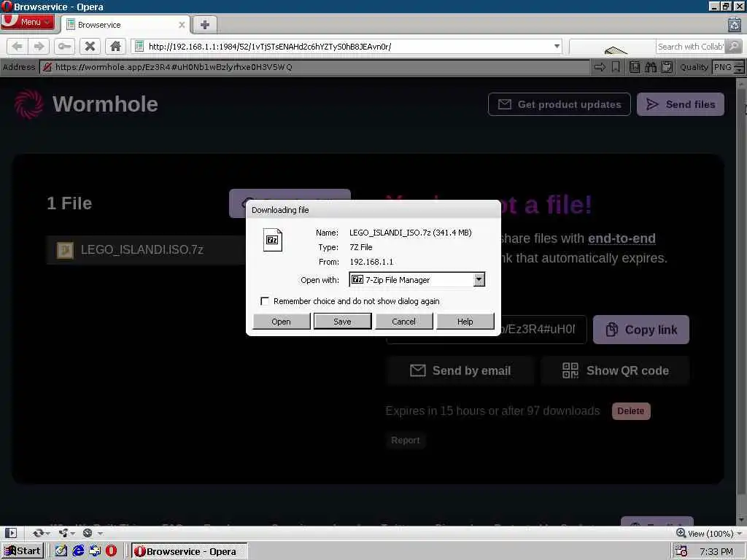Click the red Delete button

[631, 411]
